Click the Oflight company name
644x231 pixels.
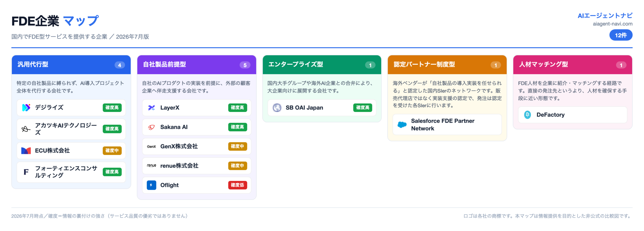point(169,185)
